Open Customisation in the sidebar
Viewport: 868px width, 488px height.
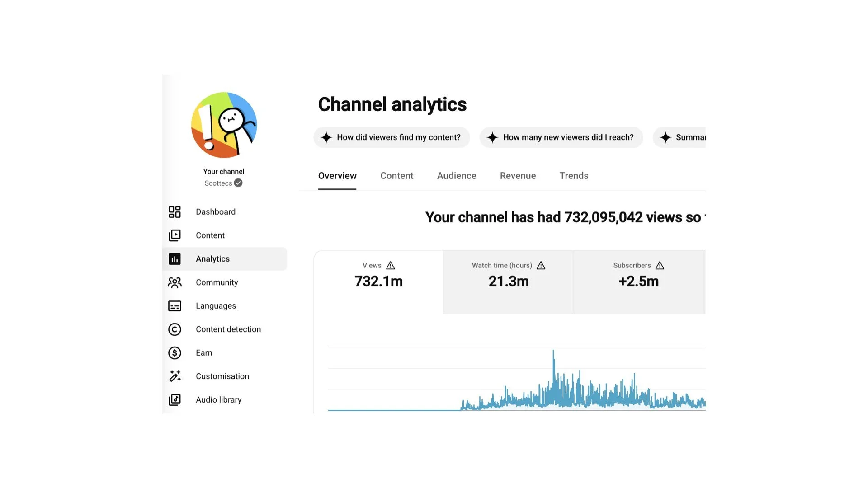[x=225, y=376]
